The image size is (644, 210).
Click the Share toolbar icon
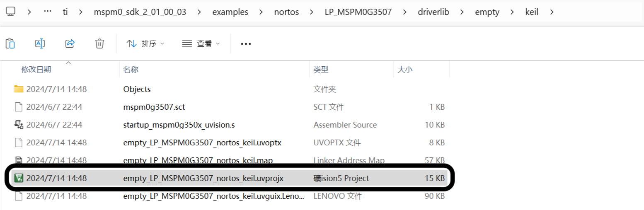point(70,43)
